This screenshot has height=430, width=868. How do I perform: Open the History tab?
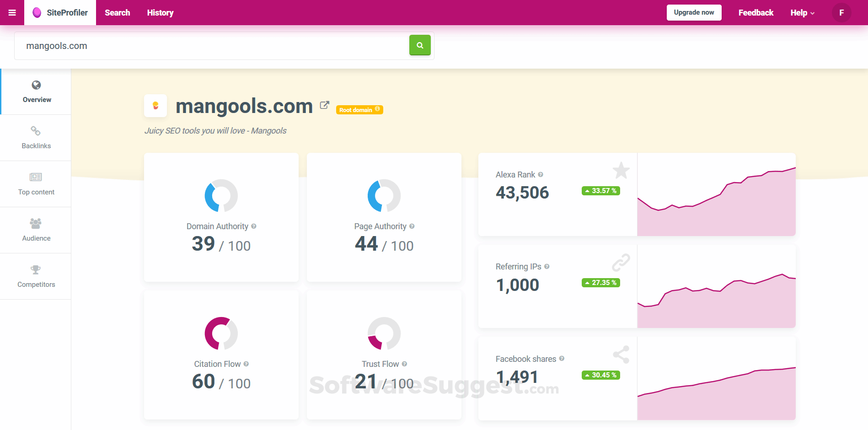pos(160,12)
